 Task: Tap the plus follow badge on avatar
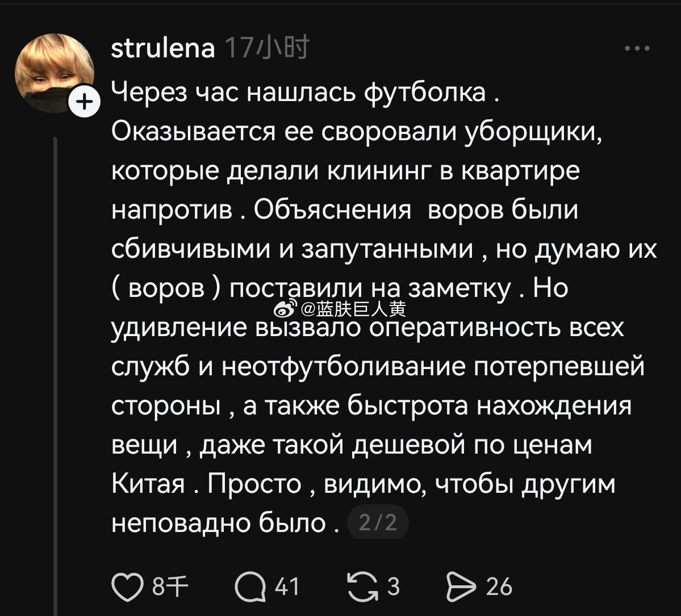pos(83,103)
